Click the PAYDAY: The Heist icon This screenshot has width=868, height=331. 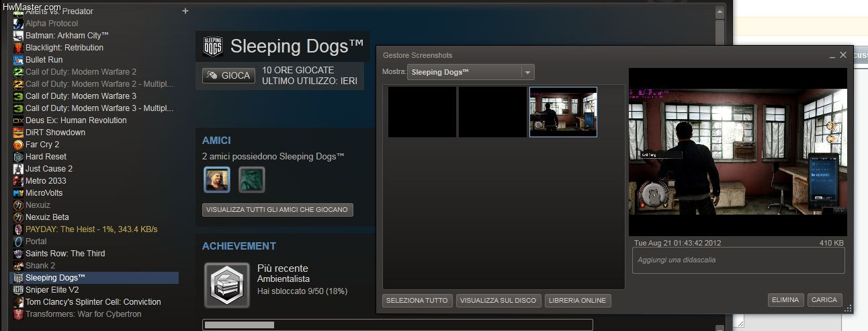coord(19,229)
